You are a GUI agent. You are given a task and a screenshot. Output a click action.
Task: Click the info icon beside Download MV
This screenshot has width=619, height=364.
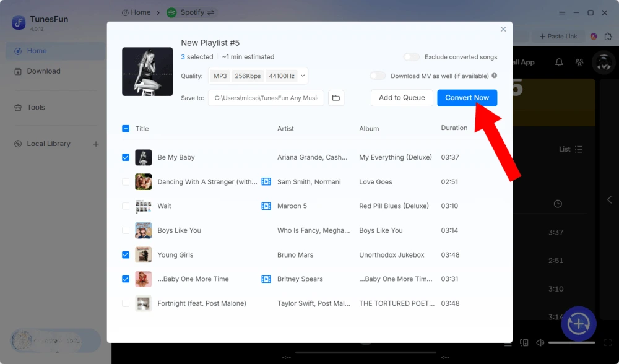[x=494, y=76]
